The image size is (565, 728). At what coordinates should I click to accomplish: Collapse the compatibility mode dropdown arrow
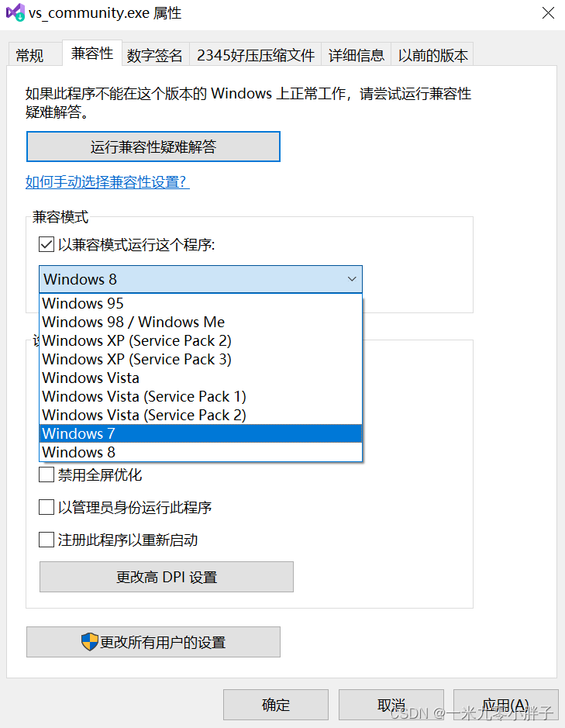(x=353, y=279)
